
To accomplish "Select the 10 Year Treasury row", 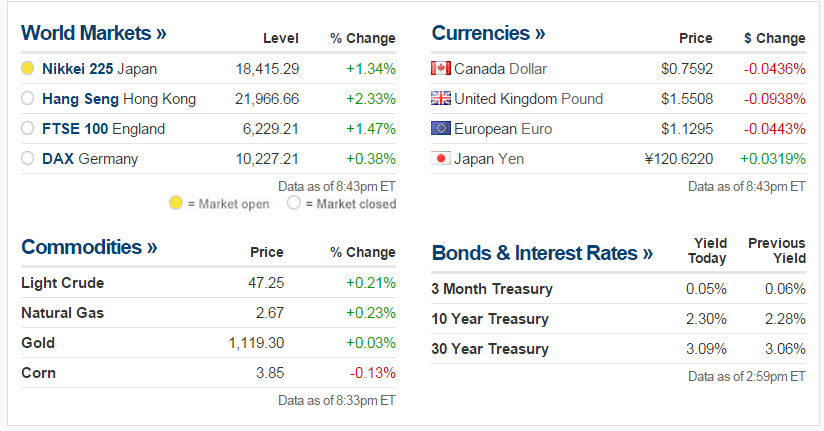I will [x=490, y=319].
